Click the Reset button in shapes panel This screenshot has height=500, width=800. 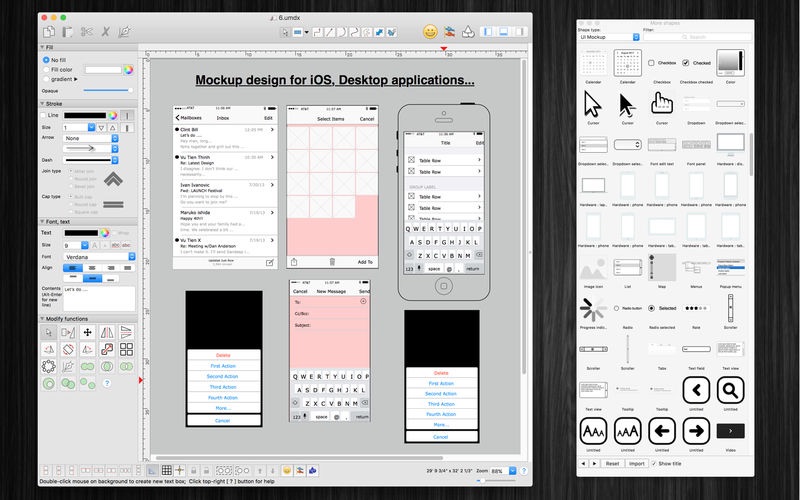pos(612,463)
